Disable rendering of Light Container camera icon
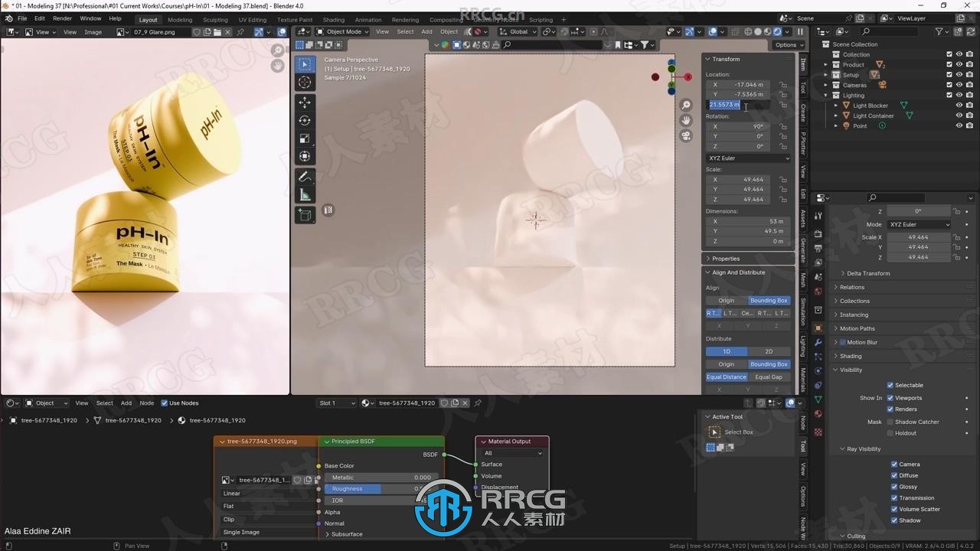Image resolution: width=980 pixels, height=551 pixels. pos(969,116)
